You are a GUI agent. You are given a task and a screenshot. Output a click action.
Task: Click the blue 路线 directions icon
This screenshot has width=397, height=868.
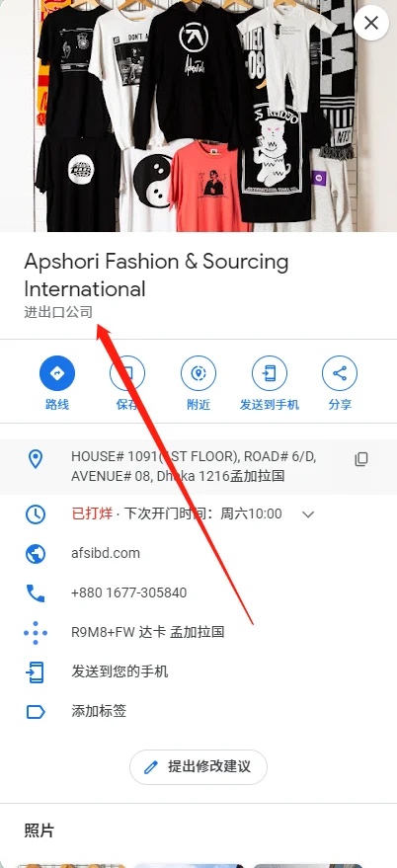tap(57, 373)
